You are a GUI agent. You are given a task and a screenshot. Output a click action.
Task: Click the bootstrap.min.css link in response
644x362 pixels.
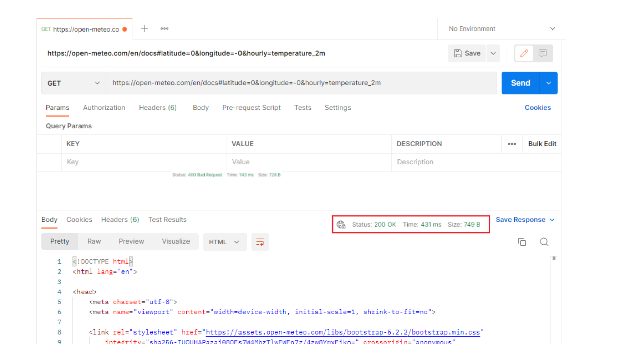(x=343, y=332)
